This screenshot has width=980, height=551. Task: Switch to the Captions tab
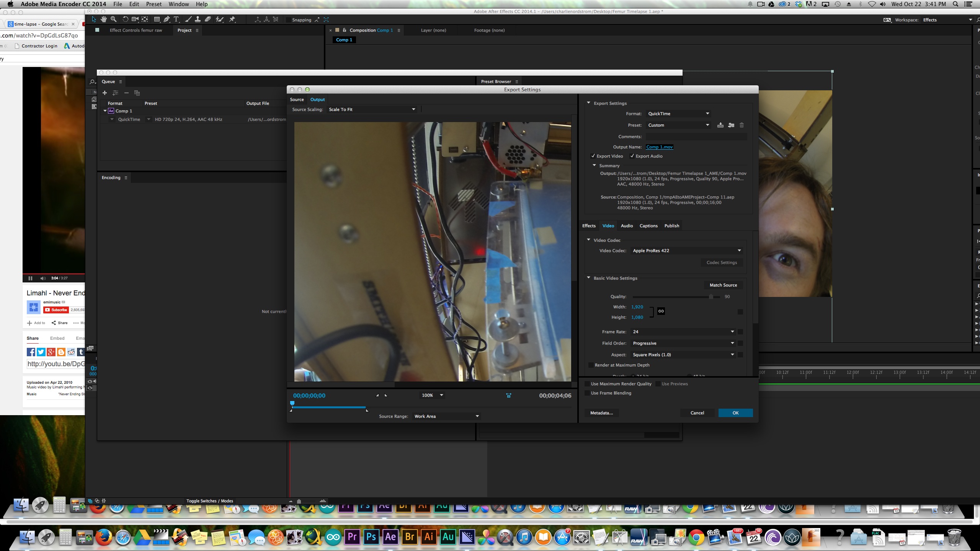[648, 226]
